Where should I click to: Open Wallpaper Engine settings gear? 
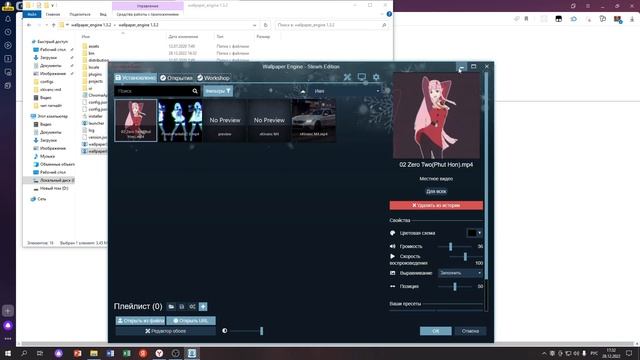376,77
